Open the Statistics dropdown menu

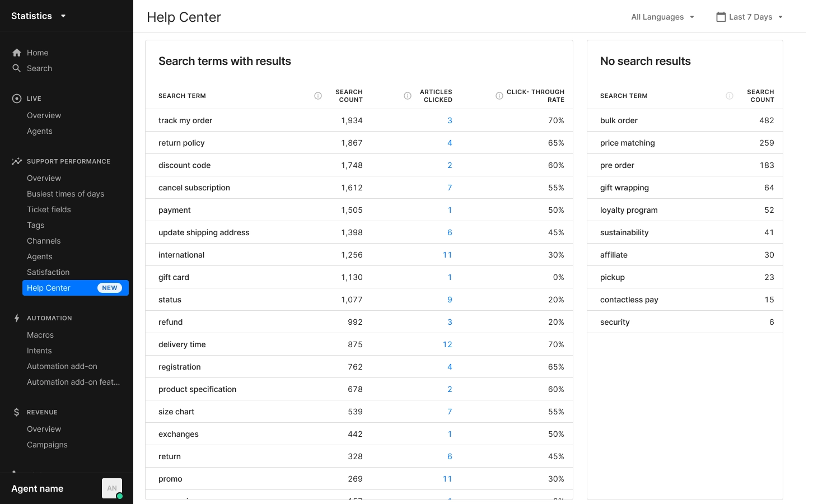[63, 16]
